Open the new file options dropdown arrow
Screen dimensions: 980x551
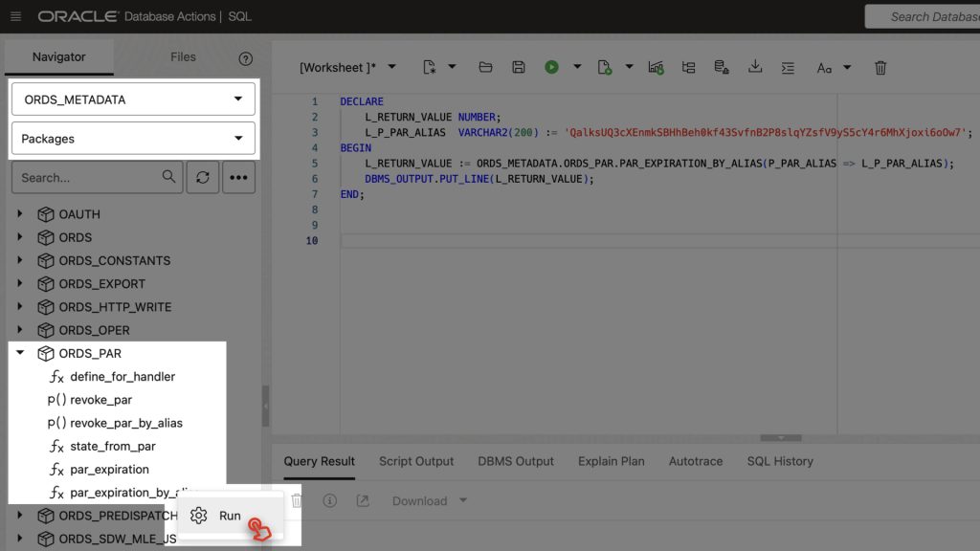(x=452, y=66)
